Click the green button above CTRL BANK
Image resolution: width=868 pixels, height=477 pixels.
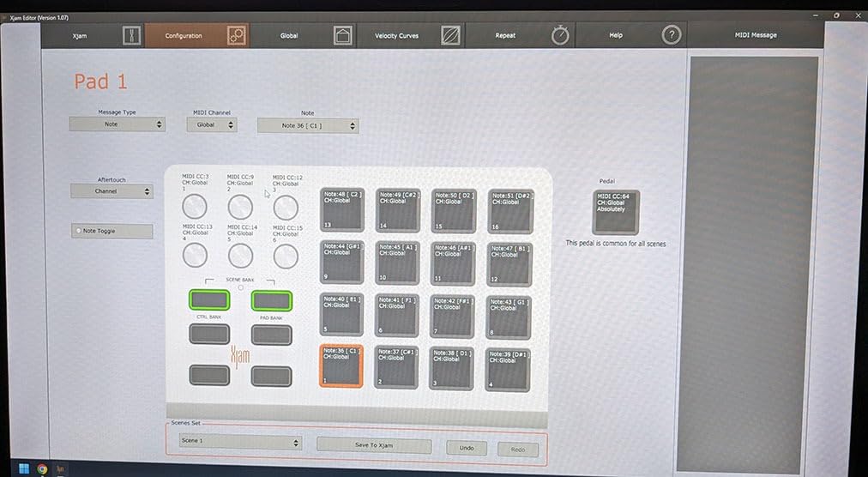point(209,299)
